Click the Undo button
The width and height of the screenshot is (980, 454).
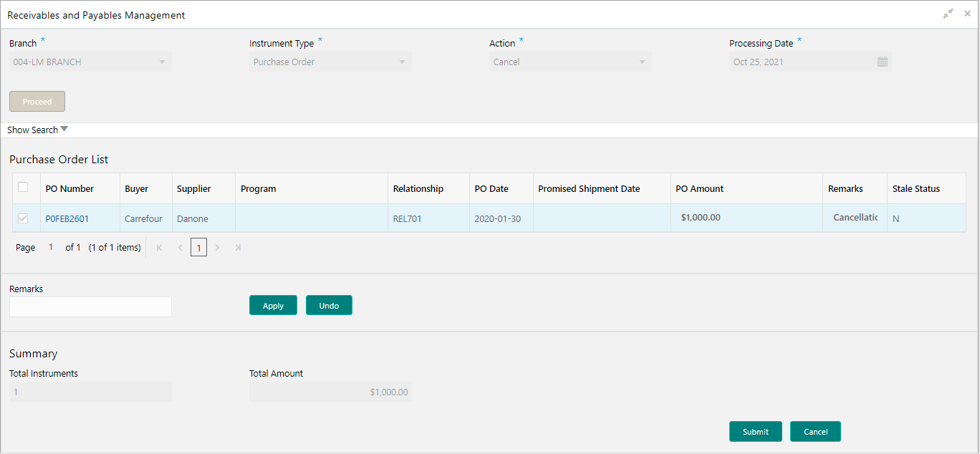329,305
